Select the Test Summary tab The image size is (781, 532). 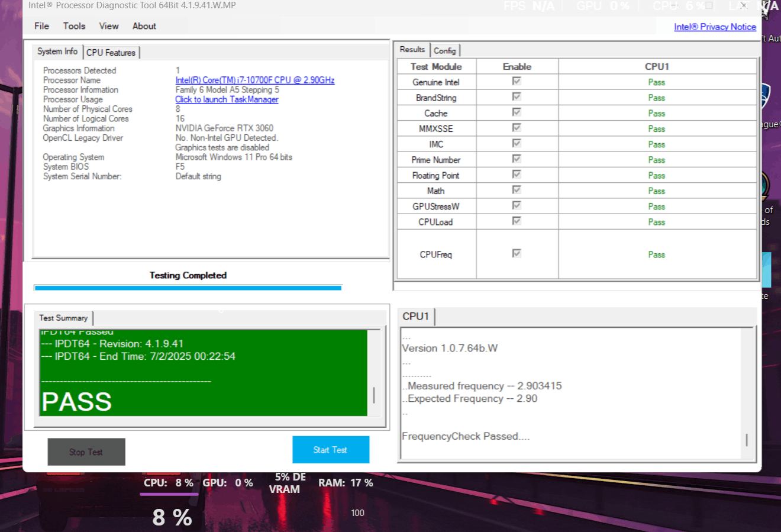pos(63,318)
